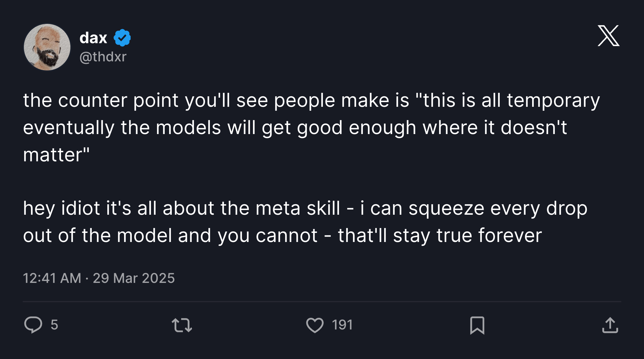Image resolution: width=644 pixels, height=359 pixels.
Task: Open dax's profile picture avatar
Action: (47, 47)
